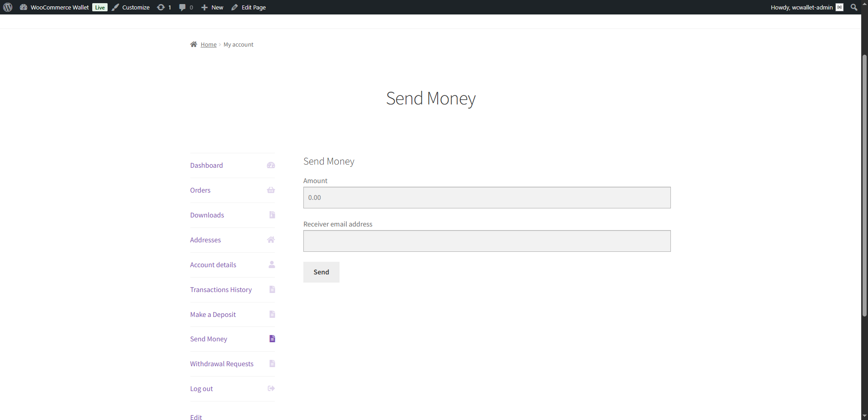The image size is (868, 420).
Task: Click the "Amount" field label
Action: point(315,181)
